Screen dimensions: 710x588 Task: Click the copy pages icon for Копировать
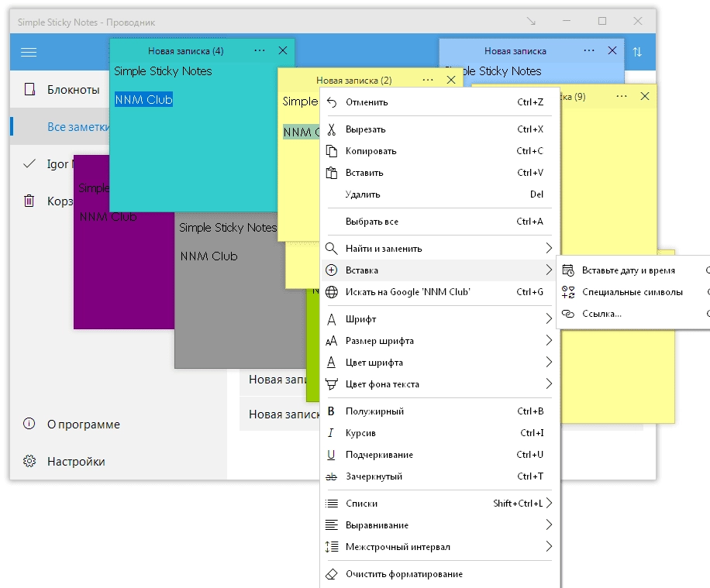332,151
